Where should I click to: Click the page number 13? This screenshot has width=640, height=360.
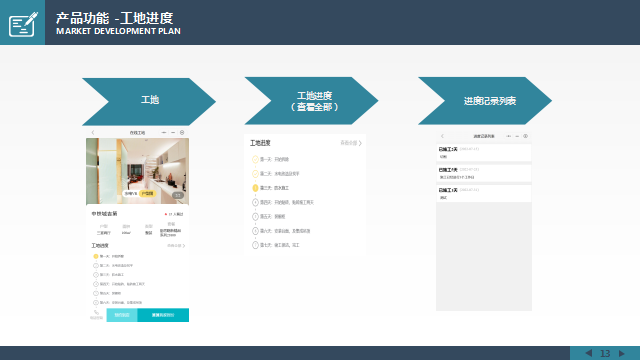(x=605, y=353)
